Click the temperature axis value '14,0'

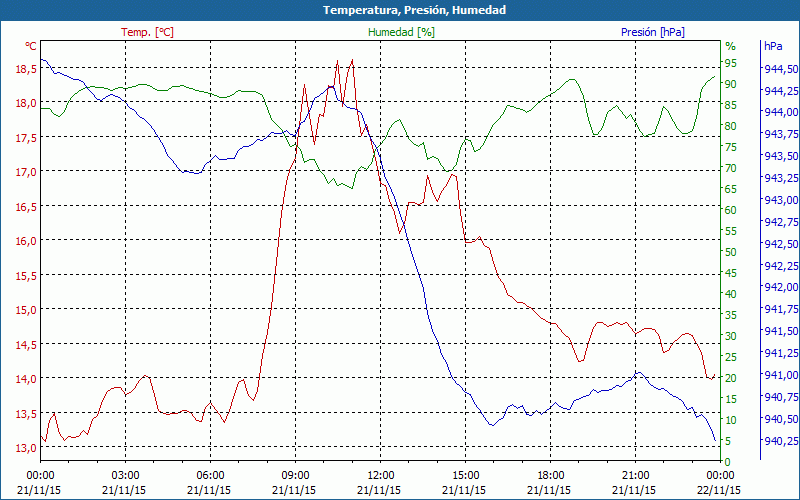pos(27,379)
